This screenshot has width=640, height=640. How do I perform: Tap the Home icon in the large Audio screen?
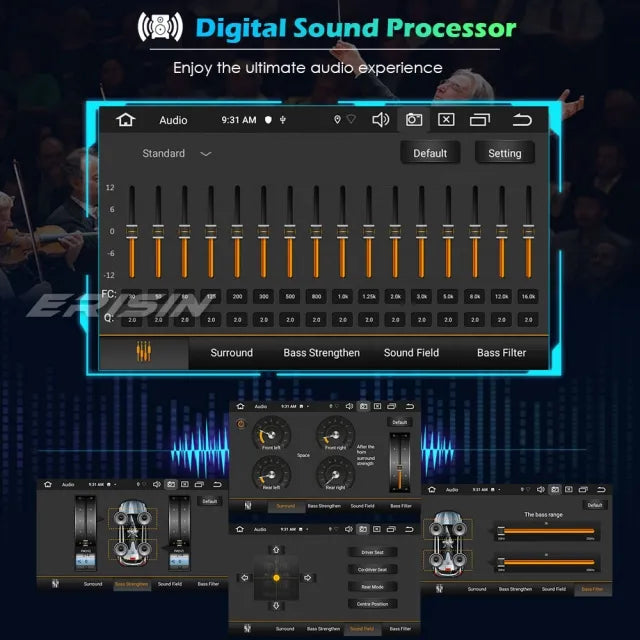[x=126, y=120]
